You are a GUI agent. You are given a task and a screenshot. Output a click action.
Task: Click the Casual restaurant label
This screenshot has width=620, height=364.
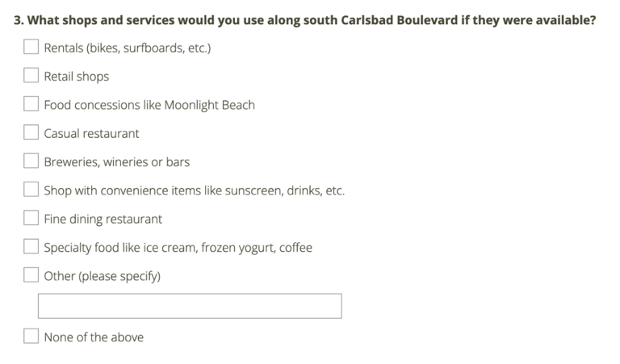coord(91,134)
